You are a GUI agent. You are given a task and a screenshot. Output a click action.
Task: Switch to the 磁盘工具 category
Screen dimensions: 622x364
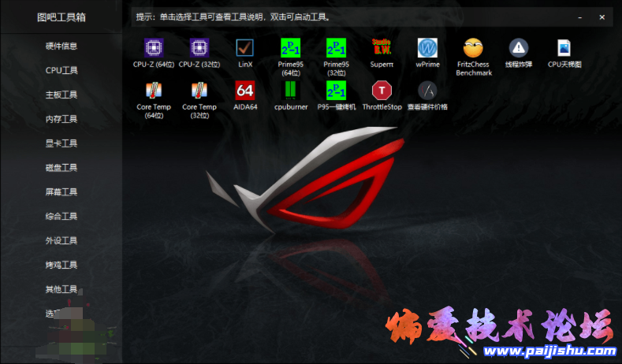coord(61,168)
